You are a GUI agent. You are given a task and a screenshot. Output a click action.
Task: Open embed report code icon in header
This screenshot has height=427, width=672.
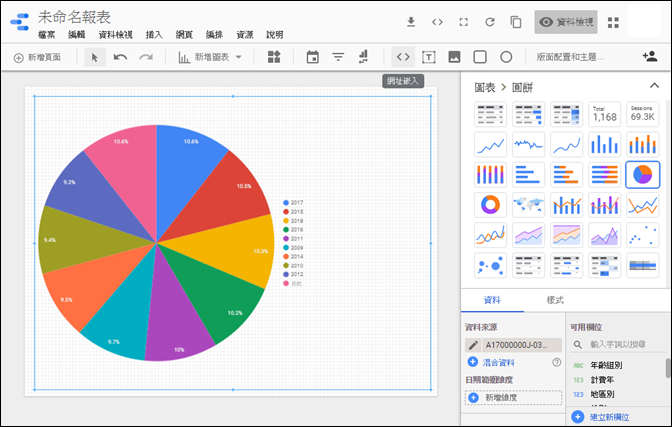(x=437, y=22)
